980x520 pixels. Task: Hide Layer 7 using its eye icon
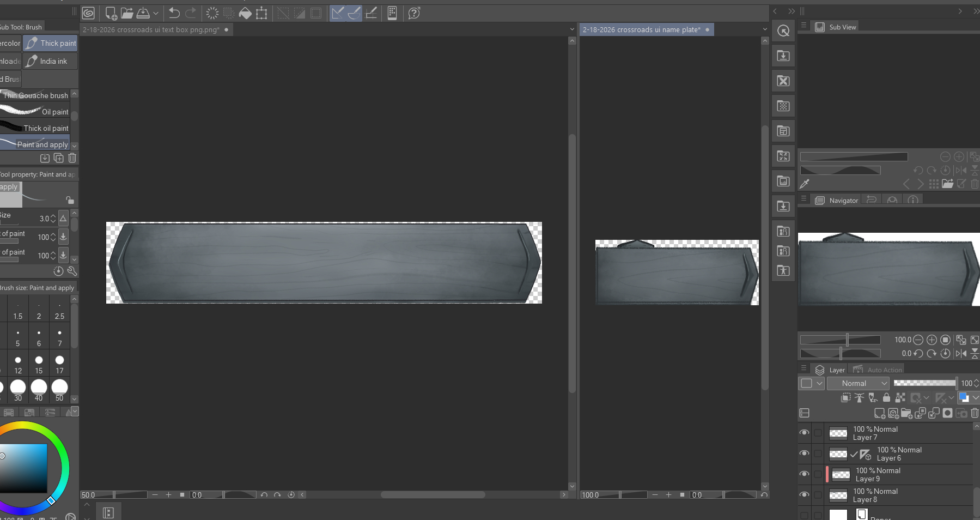(804, 433)
